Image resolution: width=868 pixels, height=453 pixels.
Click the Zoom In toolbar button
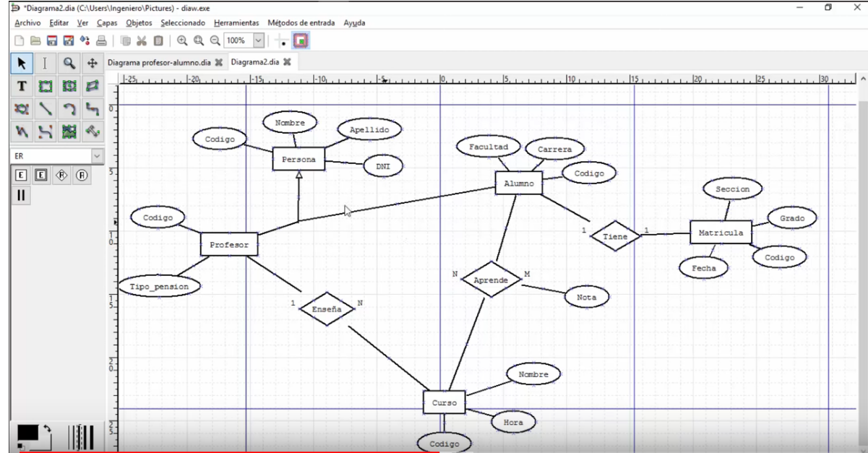182,40
